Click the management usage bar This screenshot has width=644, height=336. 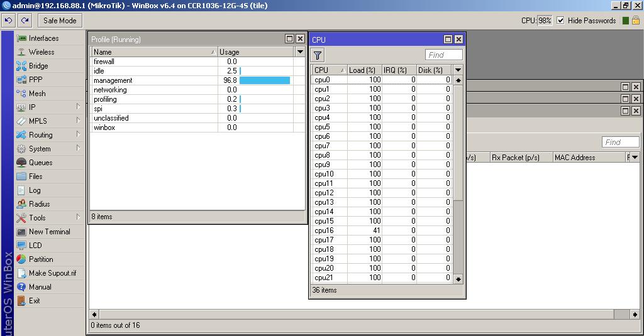click(x=265, y=80)
